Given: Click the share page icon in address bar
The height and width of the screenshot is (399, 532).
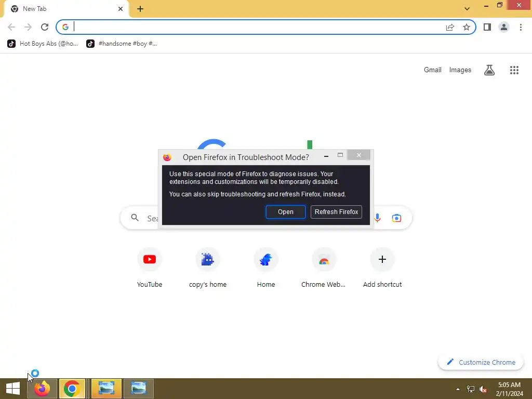Looking at the screenshot, I should click(450, 27).
